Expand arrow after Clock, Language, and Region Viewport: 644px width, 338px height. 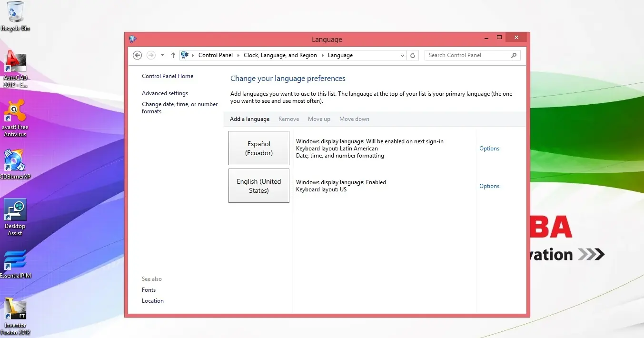(322, 55)
